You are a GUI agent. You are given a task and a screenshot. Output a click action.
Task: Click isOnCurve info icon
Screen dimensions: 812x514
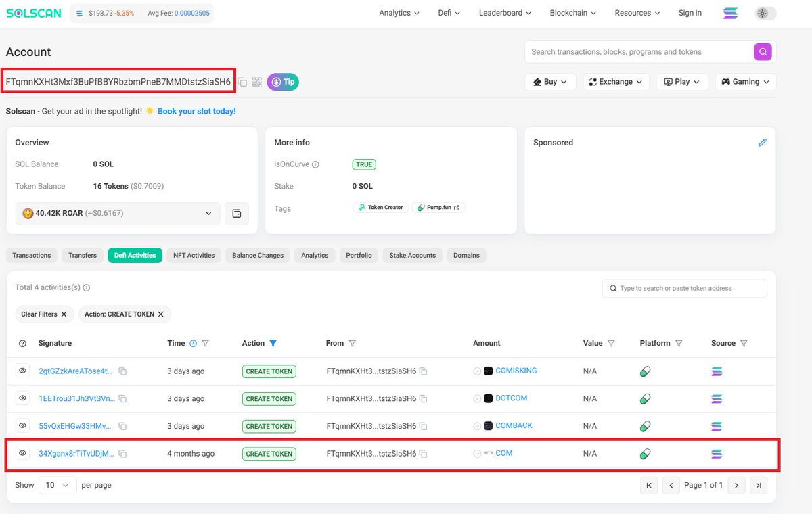pyautogui.click(x=315, y=164)
